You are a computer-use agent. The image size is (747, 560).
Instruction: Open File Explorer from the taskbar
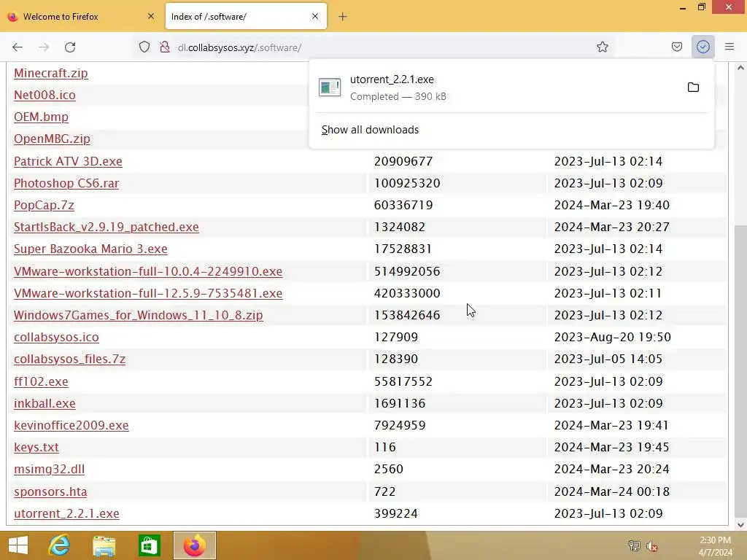point(104,545)
